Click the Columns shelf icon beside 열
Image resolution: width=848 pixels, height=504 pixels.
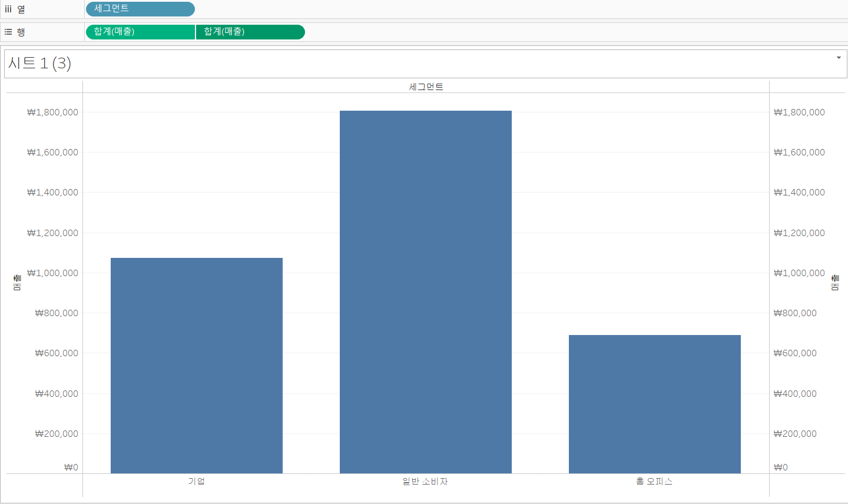point(8,9)
